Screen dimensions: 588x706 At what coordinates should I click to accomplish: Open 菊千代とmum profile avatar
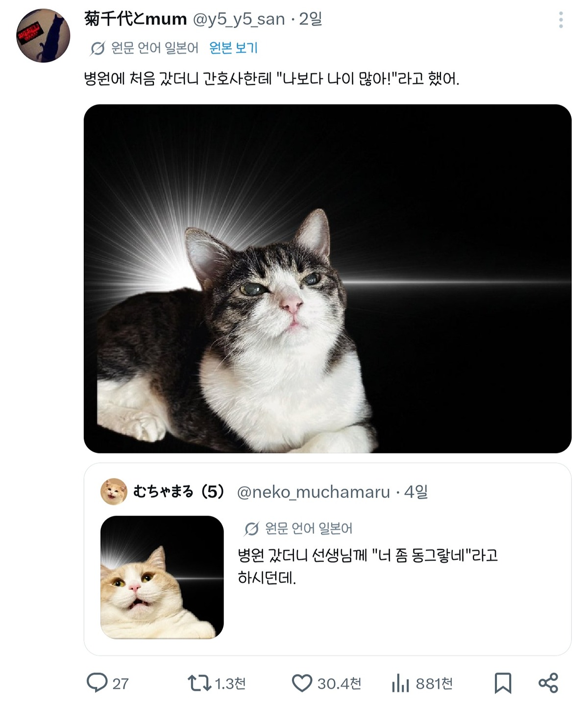43,35
